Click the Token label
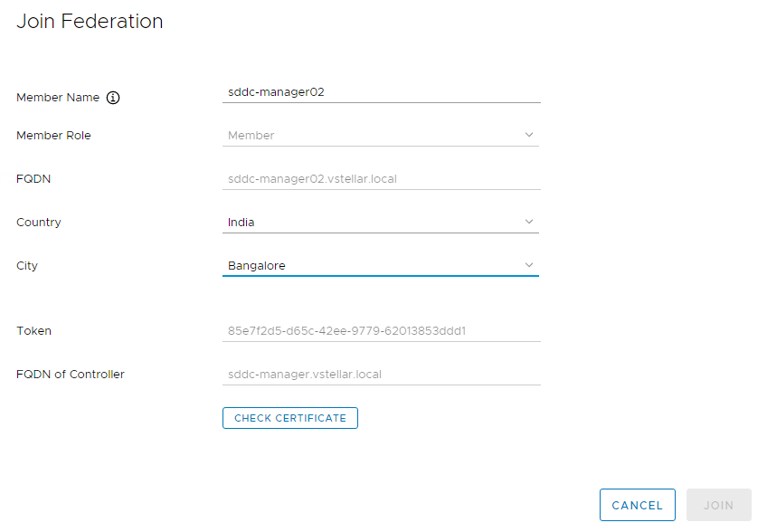 point(33,331)
